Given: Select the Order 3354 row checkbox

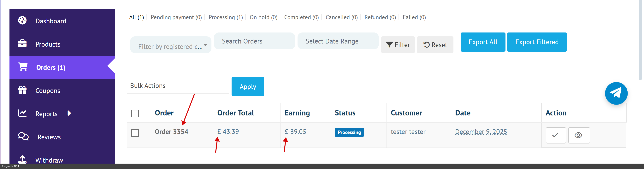Looking at the screenshot, I should point(135,133).
